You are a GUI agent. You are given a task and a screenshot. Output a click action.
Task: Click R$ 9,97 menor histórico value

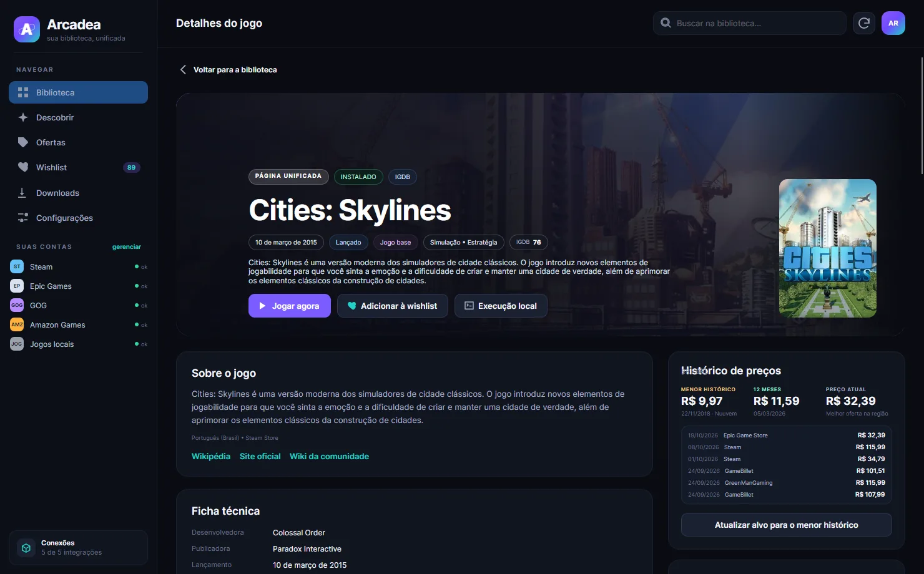pos(702,401)
